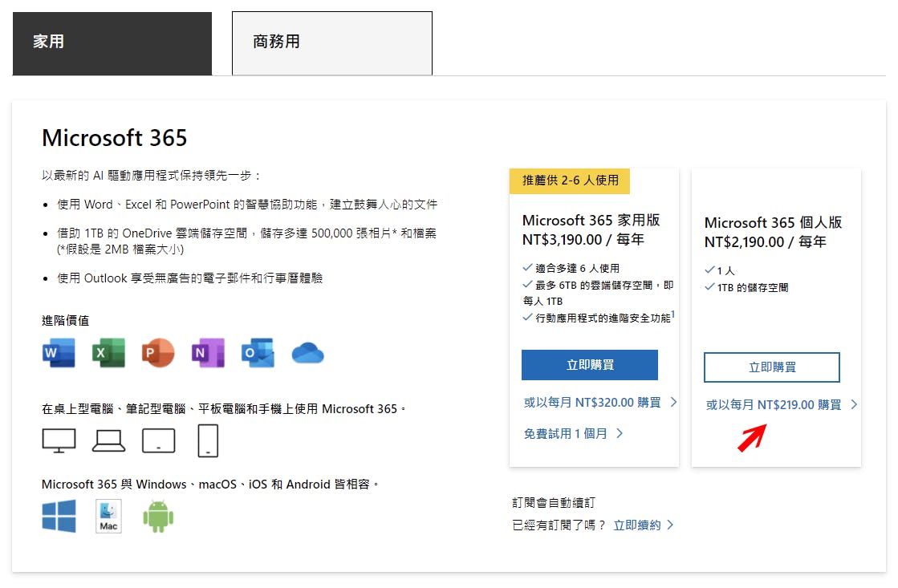Click the OneNote app icon
The width and height of the screenshot is (898, 588).
(x=208, y=353)
